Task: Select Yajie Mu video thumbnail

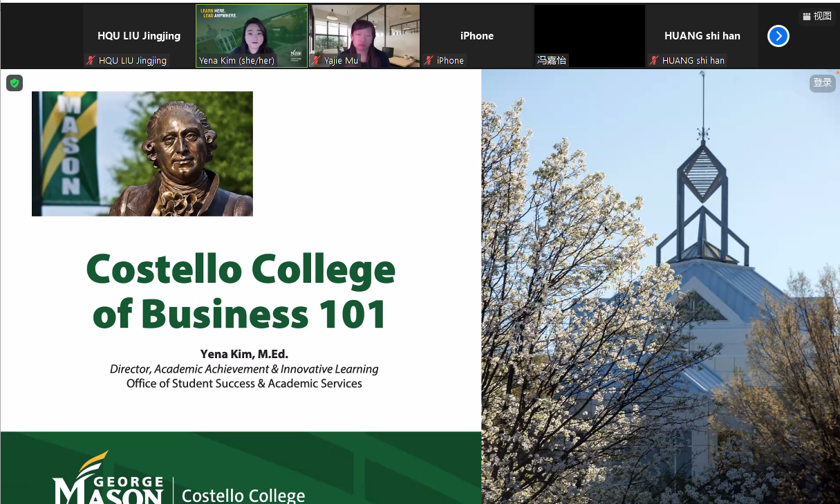Action: point(364,36)
